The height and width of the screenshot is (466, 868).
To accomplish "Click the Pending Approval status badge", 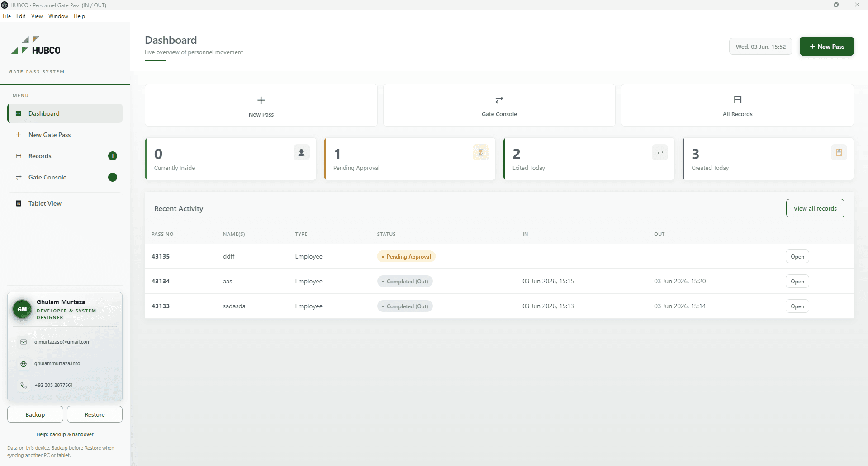I will (x=406, y=257).
